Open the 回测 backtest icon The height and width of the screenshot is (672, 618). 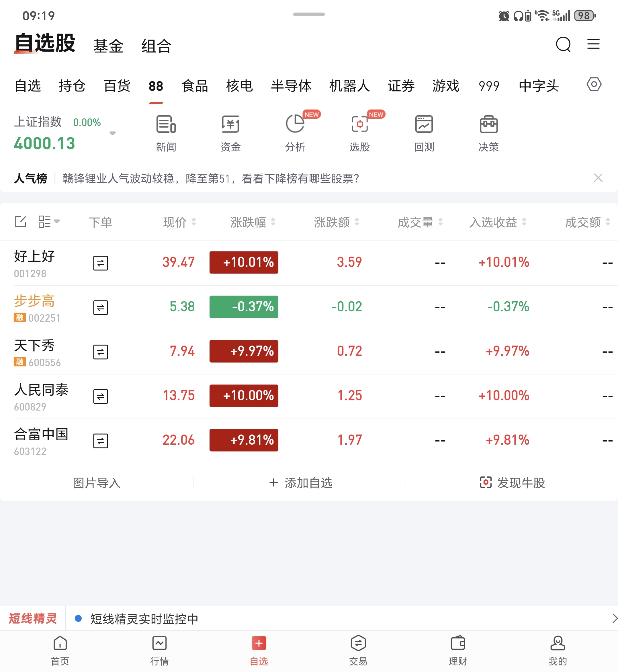[x=424, y=124]
